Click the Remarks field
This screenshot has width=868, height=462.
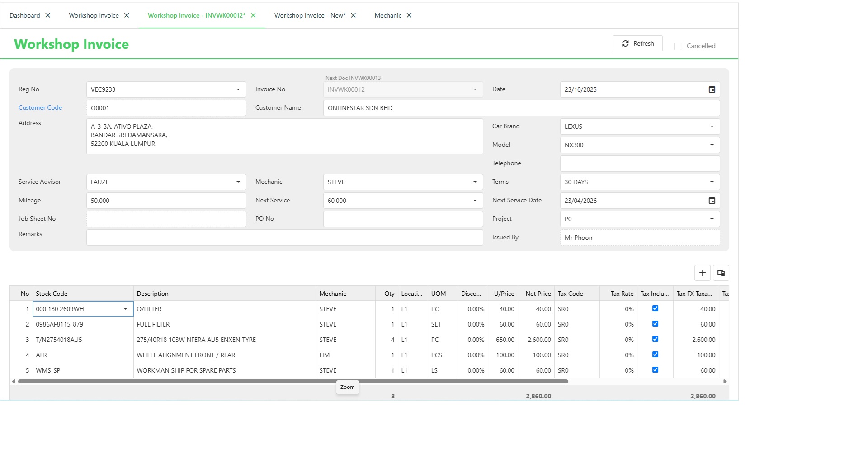click(285, 238)
